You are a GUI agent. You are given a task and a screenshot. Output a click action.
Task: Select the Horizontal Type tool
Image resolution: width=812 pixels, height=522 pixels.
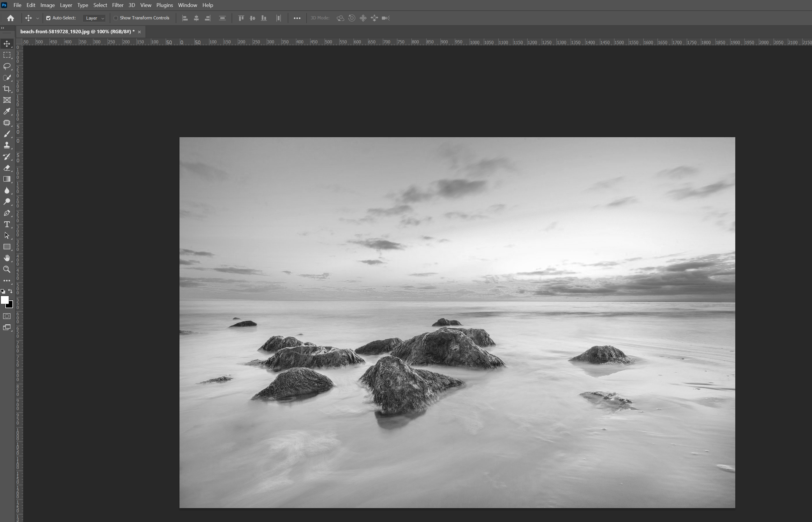tap(7, 224)
